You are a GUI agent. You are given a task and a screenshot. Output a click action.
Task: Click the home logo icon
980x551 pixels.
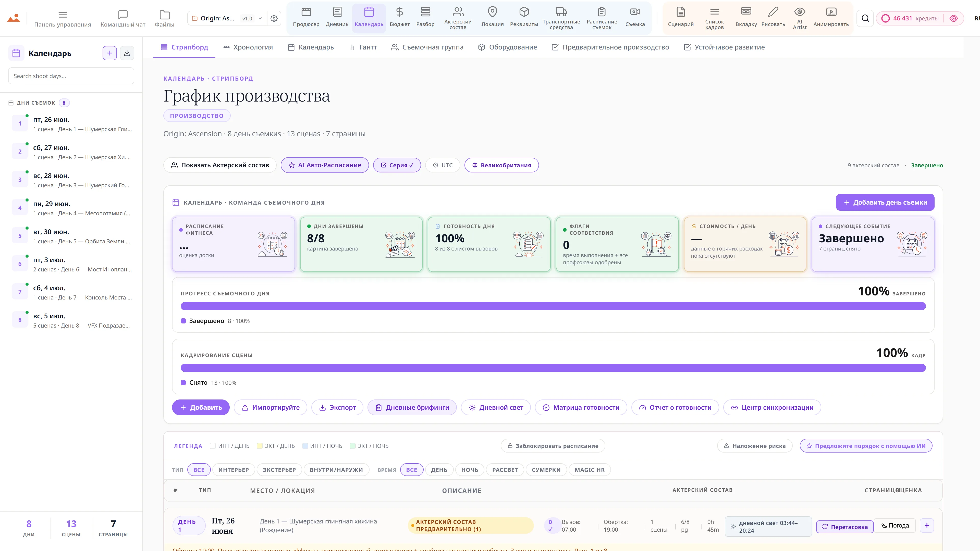point(13,18)
